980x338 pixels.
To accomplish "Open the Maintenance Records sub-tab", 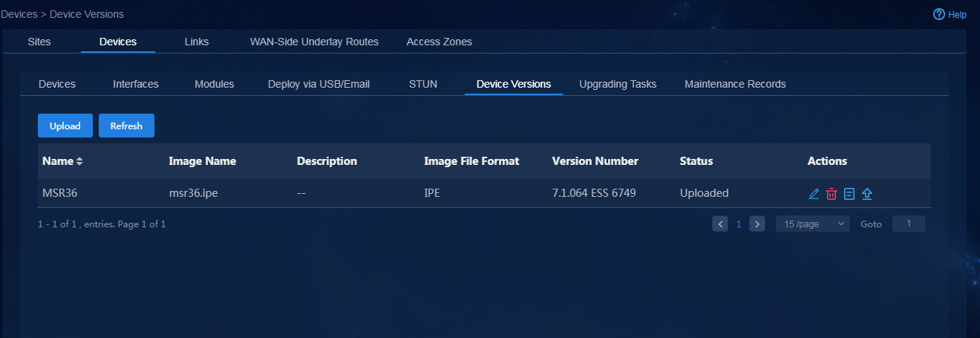I will pos(735,84).
